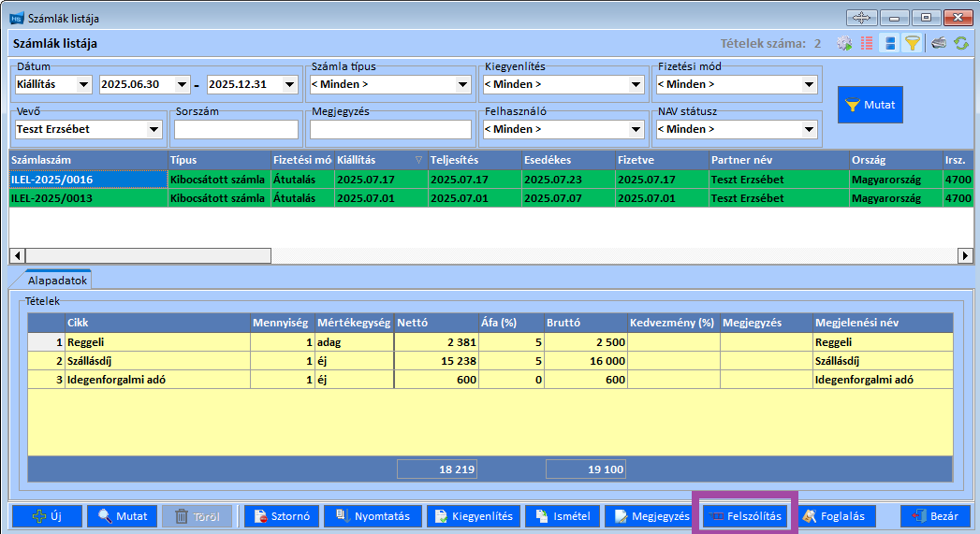The width and height of the screenshot is (980, 534).
Task: Maximize the Számlák listája window
Action: point(926,18)
